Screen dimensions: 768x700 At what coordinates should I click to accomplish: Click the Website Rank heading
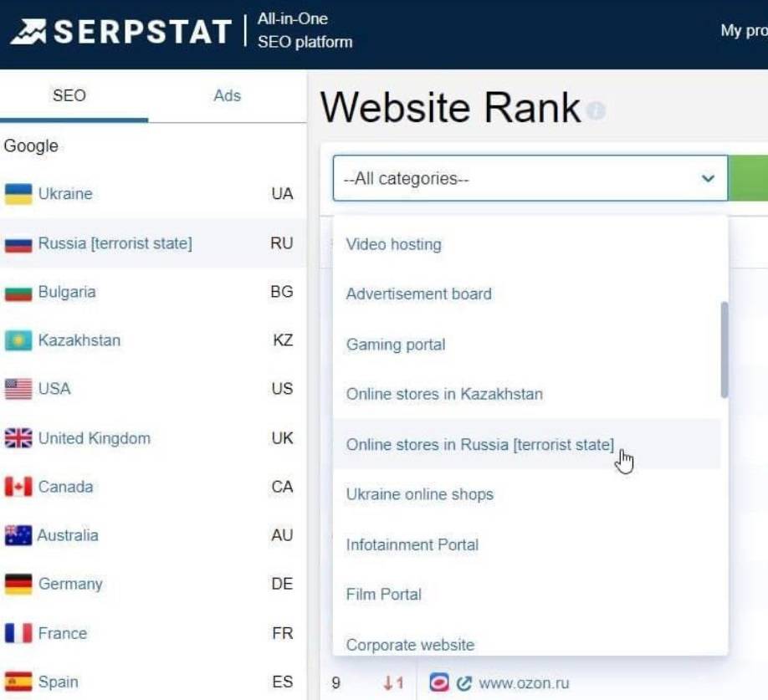[x=451, y=108]
